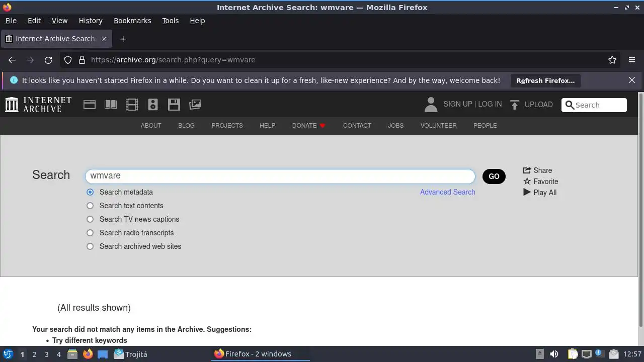Open the application menu start button

click(x=8, y=354)
